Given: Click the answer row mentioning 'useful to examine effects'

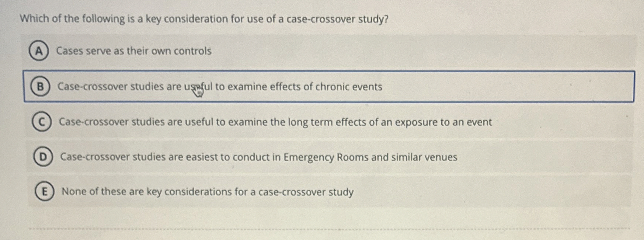Looking at the screenshot, I should (220, 87).
